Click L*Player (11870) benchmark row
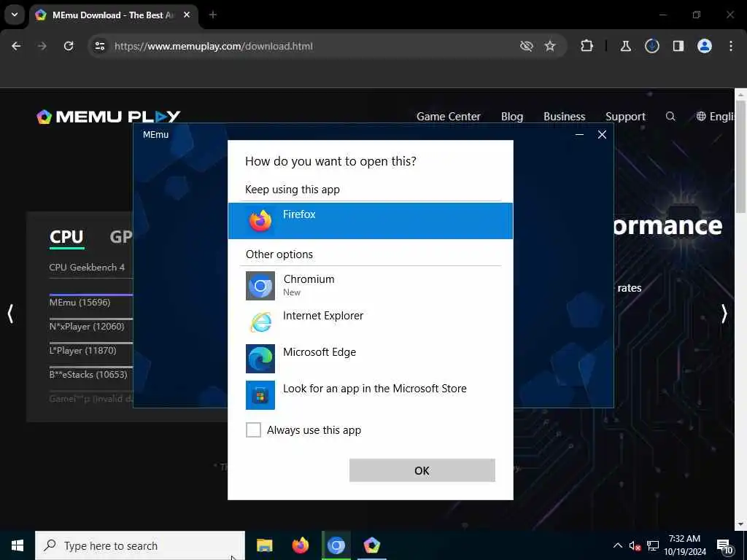 tap(83, 351)
